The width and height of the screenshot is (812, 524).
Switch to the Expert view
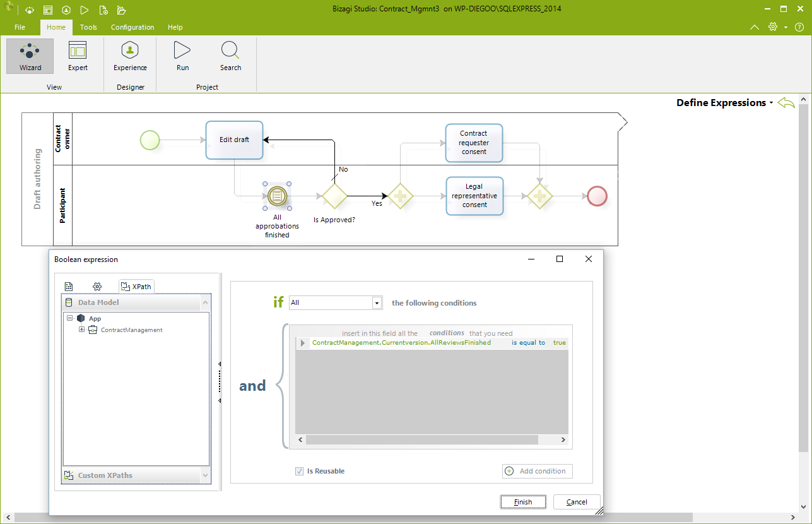point(78,56)
